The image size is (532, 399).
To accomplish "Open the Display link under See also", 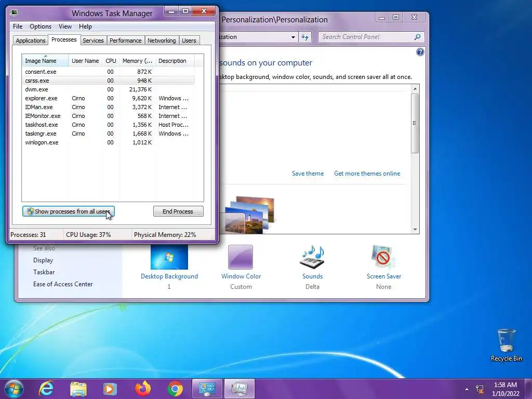I will pos(43,260).
